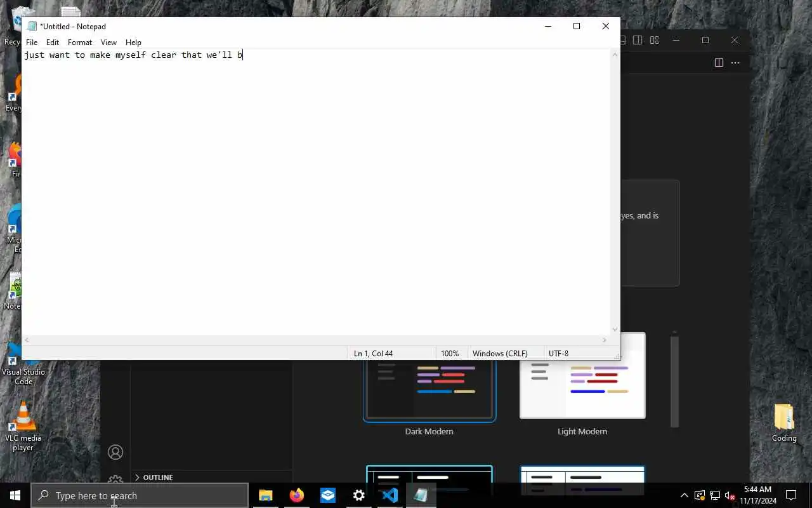Click 'Windows (CRLF)' in status bar
The image size is (812, 508).
500,354
